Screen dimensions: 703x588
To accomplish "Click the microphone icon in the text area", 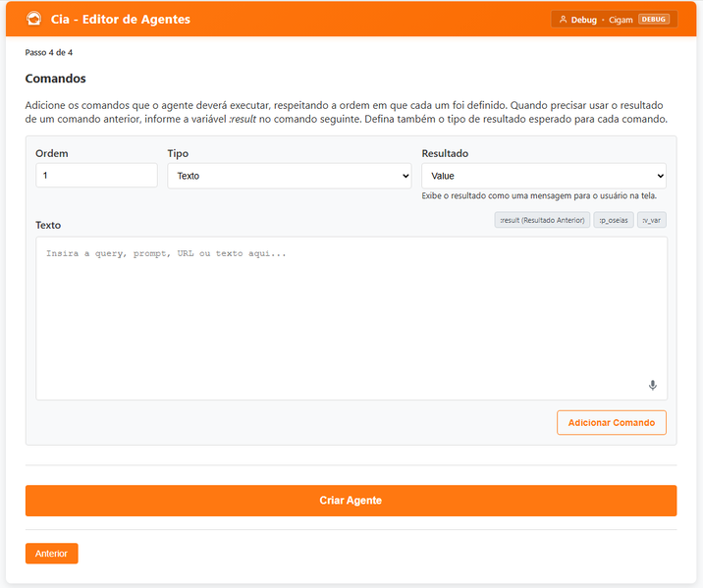I will [653, 385].
